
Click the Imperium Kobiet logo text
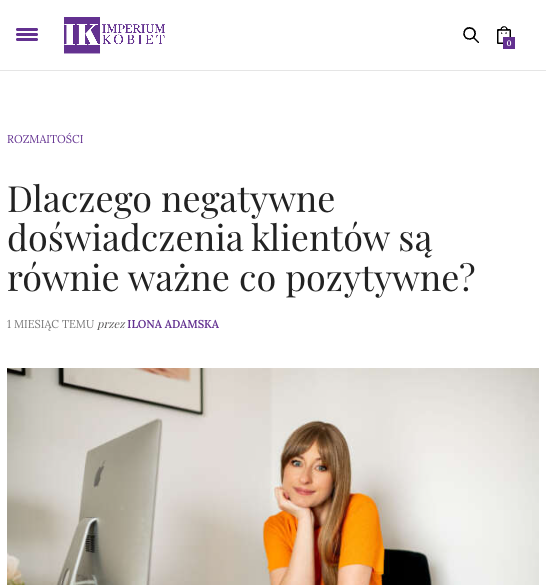coord(134,34)
